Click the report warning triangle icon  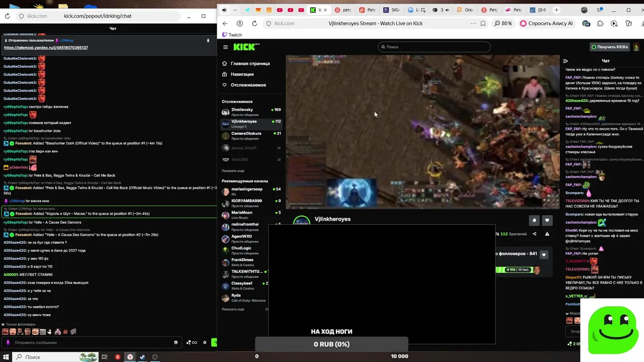547,234
